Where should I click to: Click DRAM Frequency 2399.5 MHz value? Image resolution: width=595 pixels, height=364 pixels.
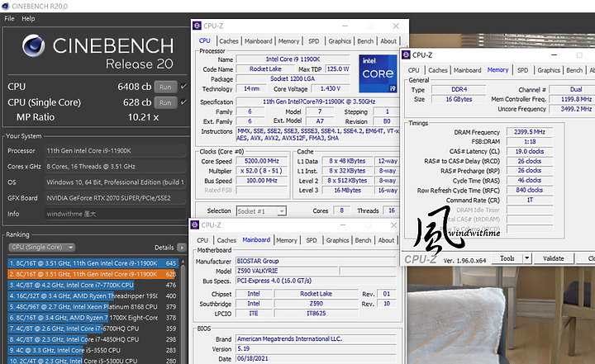coord(530,132)
